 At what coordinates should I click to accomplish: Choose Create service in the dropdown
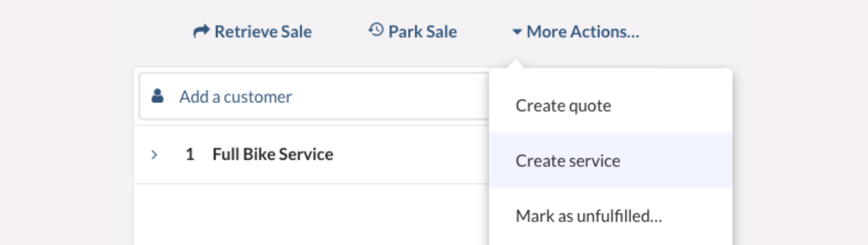click(567, 160)
